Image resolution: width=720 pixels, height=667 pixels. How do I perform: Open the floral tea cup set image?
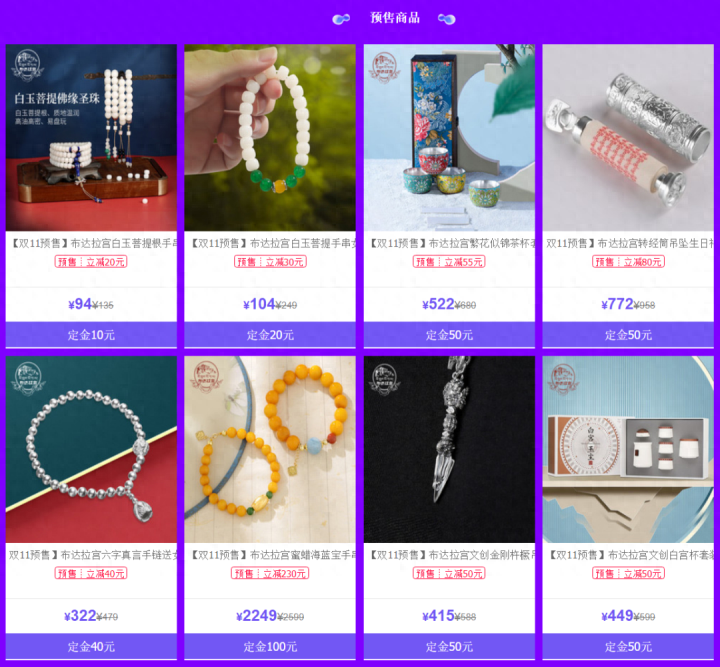pos(449,137)
